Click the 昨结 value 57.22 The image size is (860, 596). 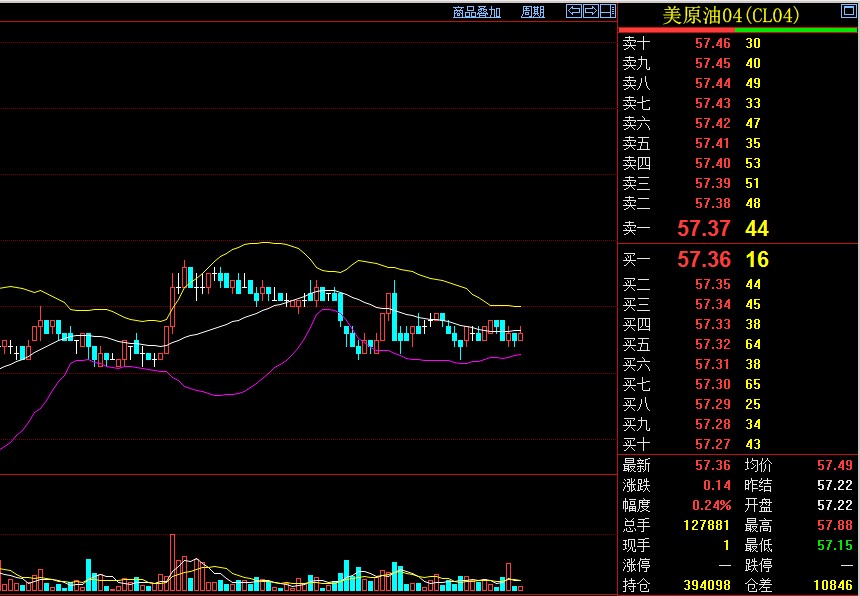pyautogui.click(x=835, y=485)
